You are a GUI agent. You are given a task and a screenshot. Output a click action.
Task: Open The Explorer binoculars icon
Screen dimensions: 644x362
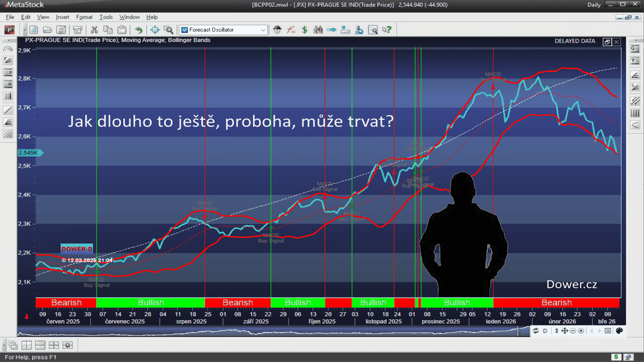point(318,30)
